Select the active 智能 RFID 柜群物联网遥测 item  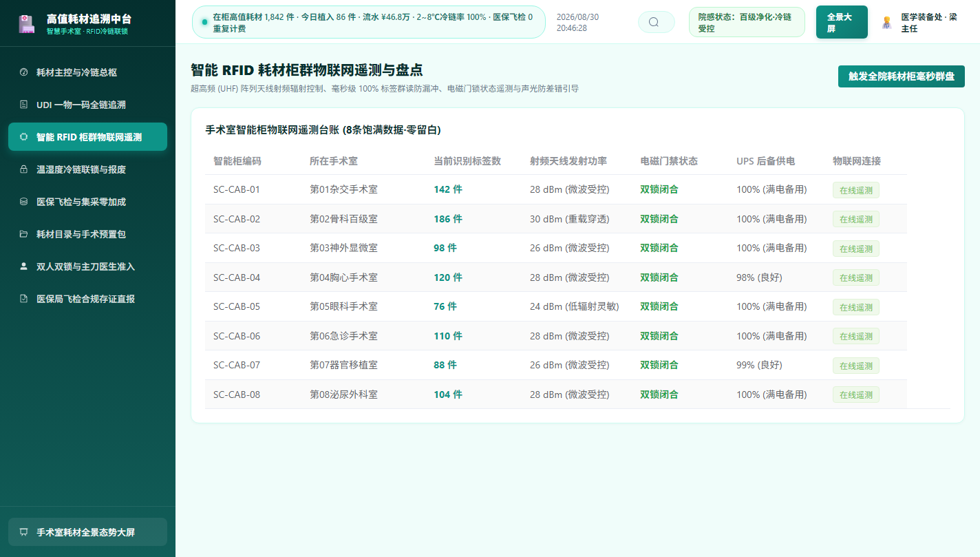click(x=87, y=137)
